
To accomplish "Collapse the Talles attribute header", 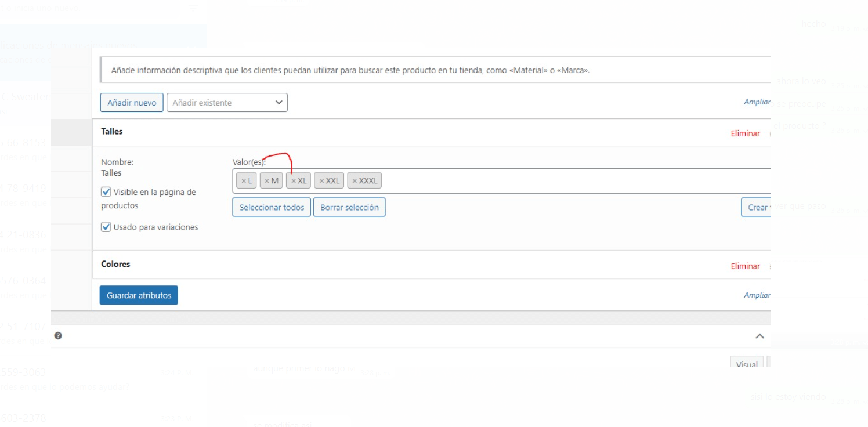I will [431, 132].
